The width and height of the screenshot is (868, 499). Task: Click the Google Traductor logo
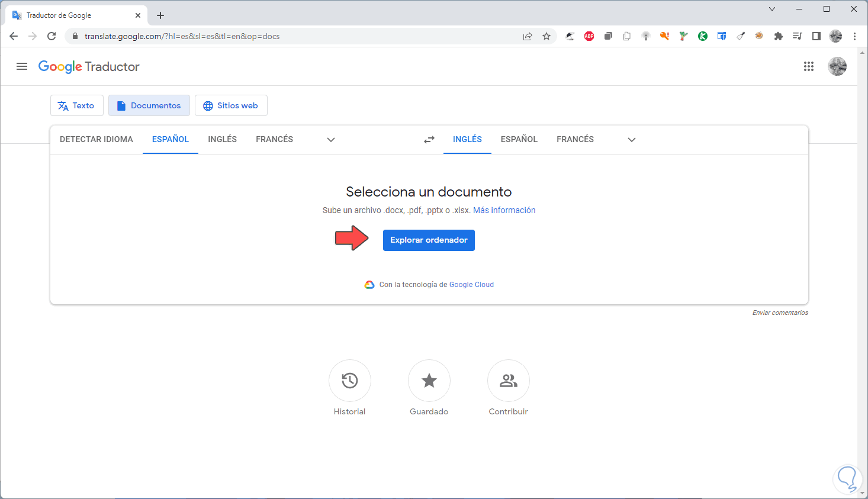tap(89, 66)
